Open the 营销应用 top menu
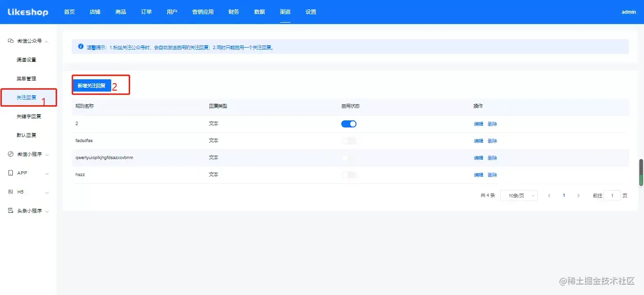Screen dimensions: 644x295 (203, 12)
